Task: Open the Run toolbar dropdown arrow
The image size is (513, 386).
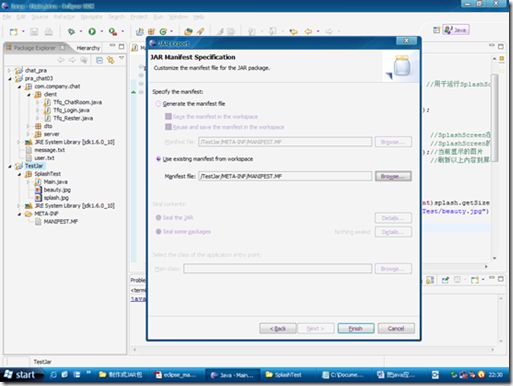Action: tap(102, 31)
